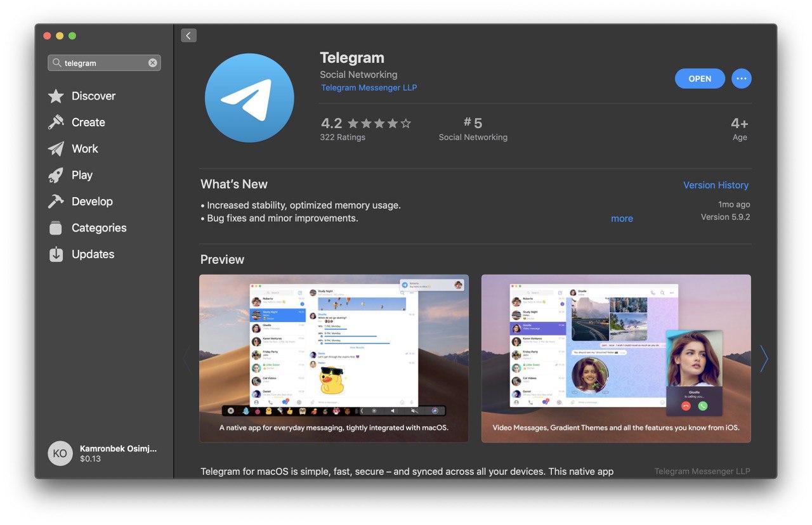Open the more options ellipsis button
The image size is (812, 525).
pyautogui.click(x=742, y=79)
